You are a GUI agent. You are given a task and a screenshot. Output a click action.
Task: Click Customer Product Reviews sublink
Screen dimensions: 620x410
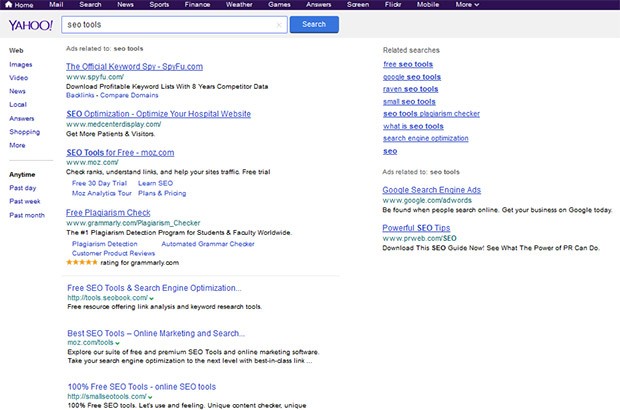[x=113, y=253]
